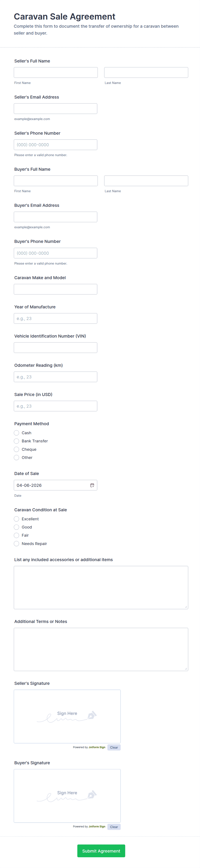The height and width of the screenshot is (868, 200).
Task: Click the Submit Agreement button
Action: [x=101, y=851]
